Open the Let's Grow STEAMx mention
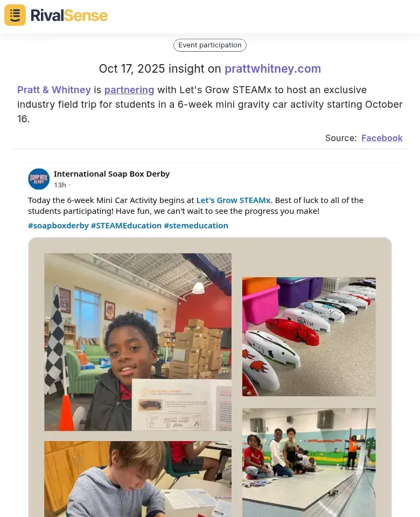The image size is (420, 517). (x=233, y=200)
